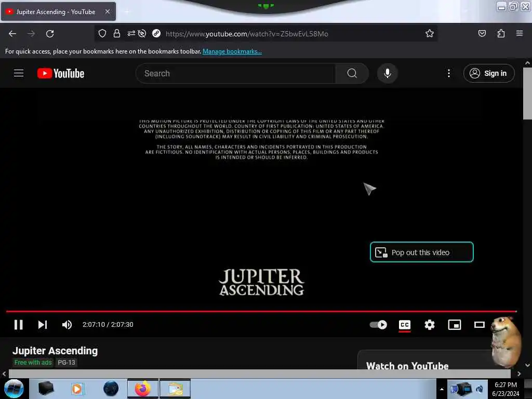This screenshot has width=532, height=399.
Task: Open tracking protection shield icon
Action: tap(102, 33)
